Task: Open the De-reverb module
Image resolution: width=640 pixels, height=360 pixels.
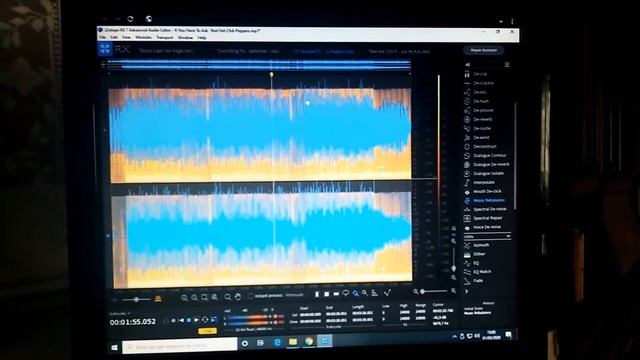Action: (x=483, y=119)
